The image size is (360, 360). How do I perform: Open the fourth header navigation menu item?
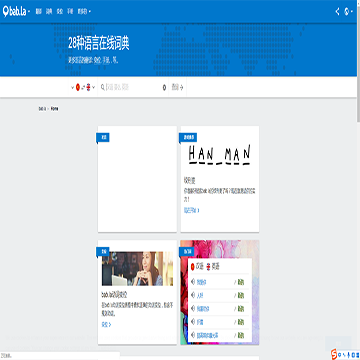[x=70, y=12]
